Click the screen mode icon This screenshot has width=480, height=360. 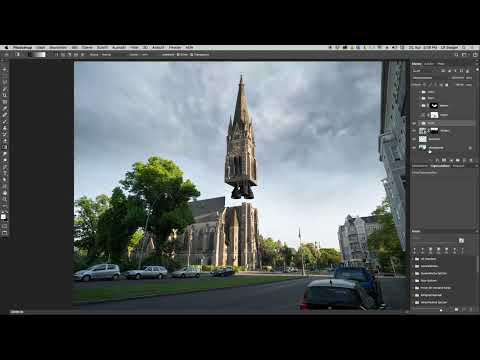pos(5,233)
